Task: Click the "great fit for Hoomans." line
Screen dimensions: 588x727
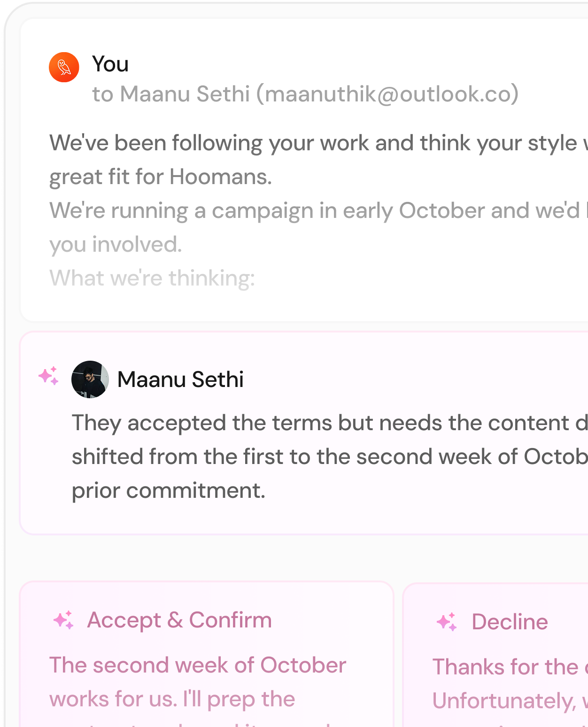Action: [x=161, y=177]
